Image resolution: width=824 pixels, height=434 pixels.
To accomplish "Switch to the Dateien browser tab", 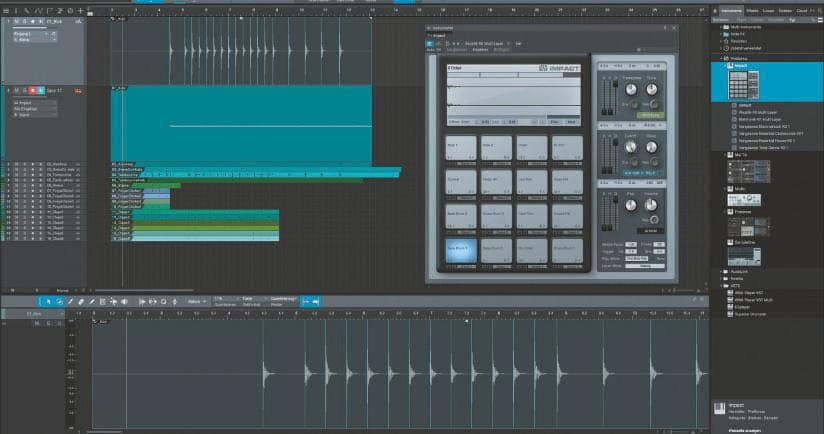I will pyautogui.click(x=785, y=11).
